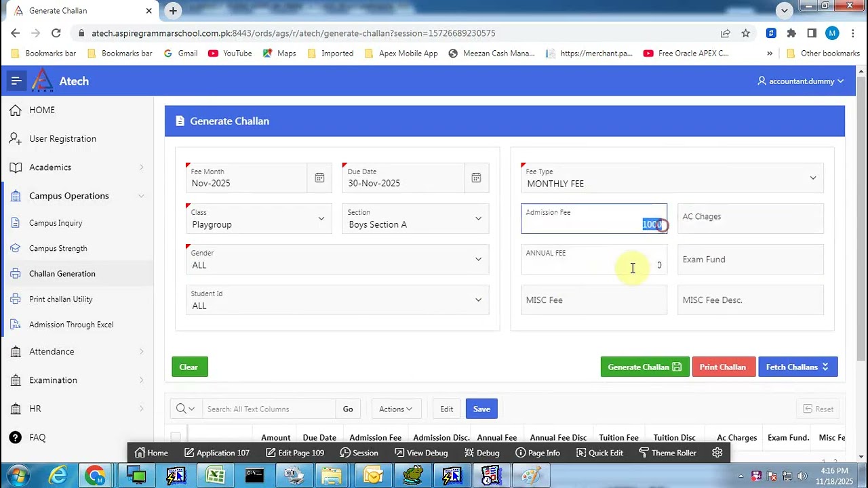Open developer toolbar settings gear

[717, 453]
